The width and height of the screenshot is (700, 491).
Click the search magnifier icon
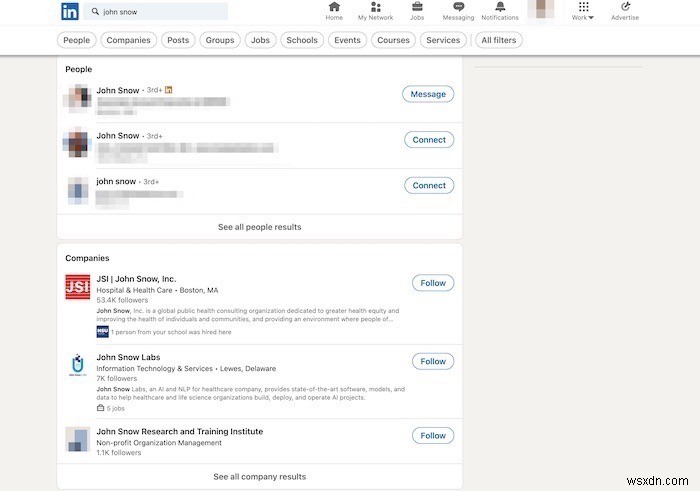tap(95, 12)
